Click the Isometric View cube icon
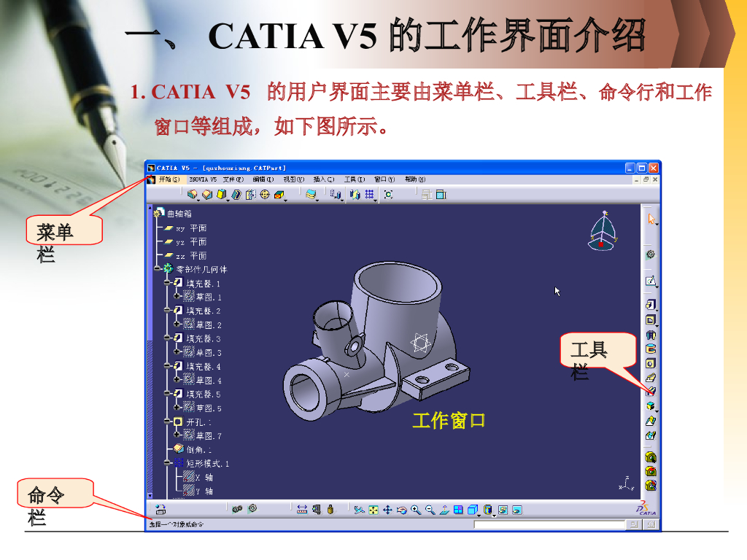Screen dimensions: 747x560 point(473,510)
